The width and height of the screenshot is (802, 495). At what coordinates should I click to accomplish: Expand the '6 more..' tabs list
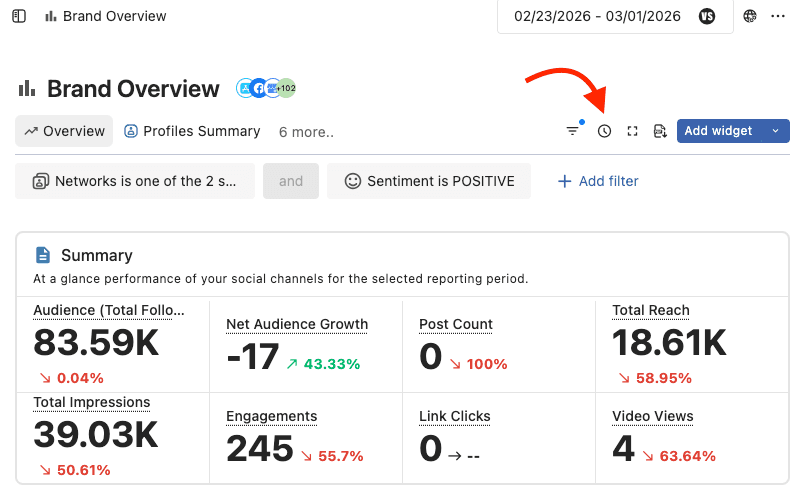tap(306, 131)
